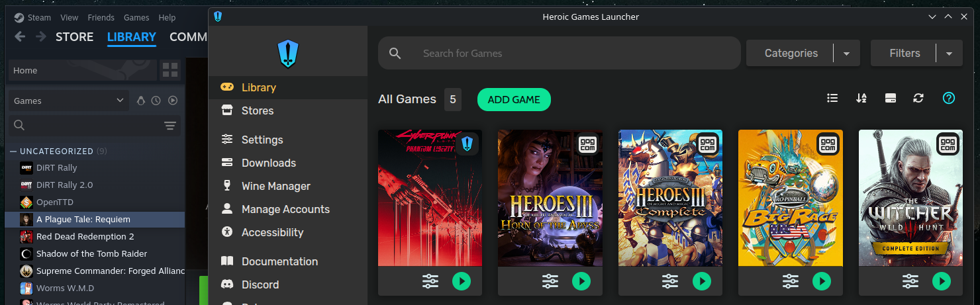The image size is (980, 305).
Task: Toggle installed-only games filter icon
Action: [890, 98]
